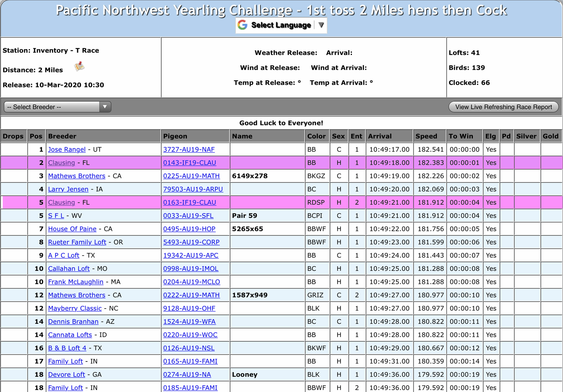This screenshot has height=392, width=563.
Task: Open pigeon 5493-AU19-CORP link
Action: coord(191,242)
